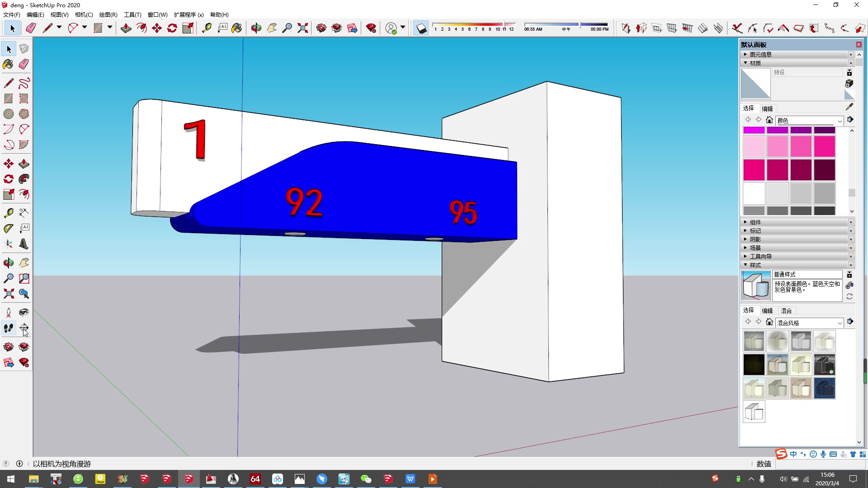
Task: Select the Eraser tool in left toolbar
Action: click(24, 64)
